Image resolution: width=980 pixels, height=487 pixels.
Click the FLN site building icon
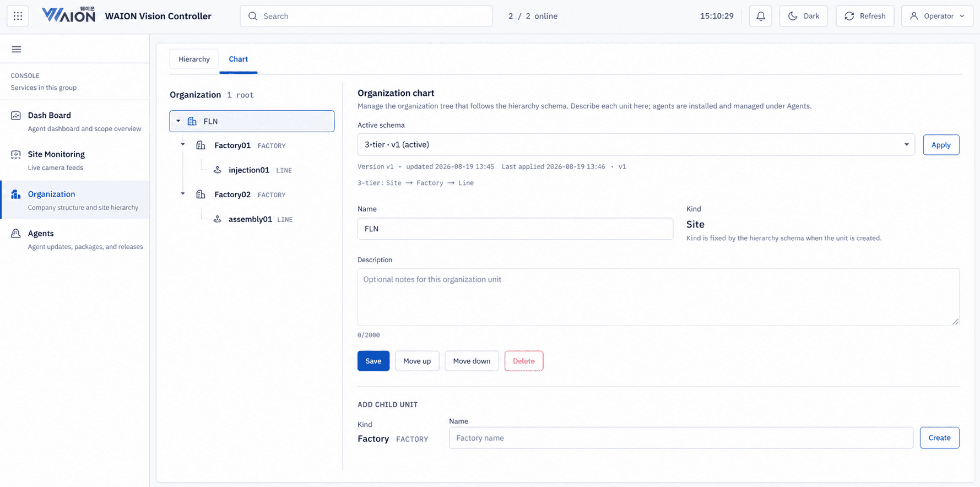[x=192, y=121]
